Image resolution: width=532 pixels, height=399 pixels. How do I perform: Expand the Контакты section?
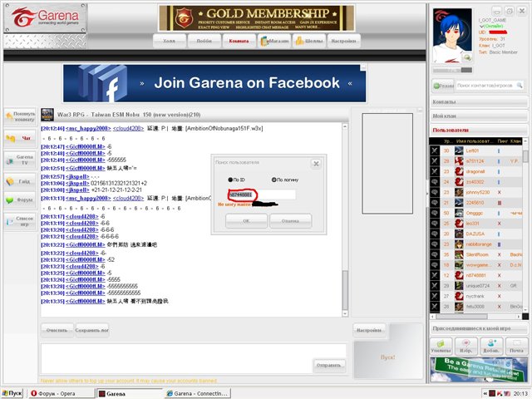(x=479, y=101)
